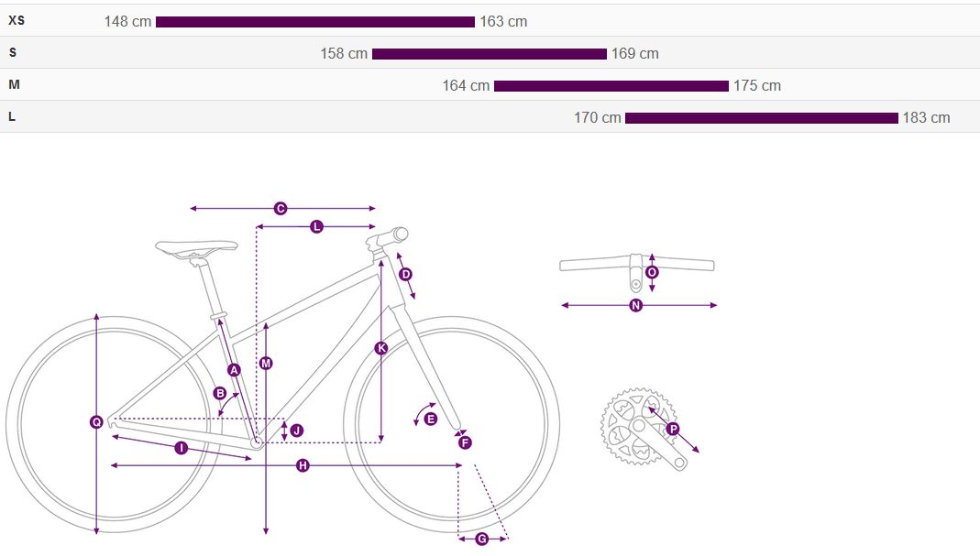Viewport: 980px width, 556px height.
Task: Click the P crank length marker
Action: (x=673, y=429)
